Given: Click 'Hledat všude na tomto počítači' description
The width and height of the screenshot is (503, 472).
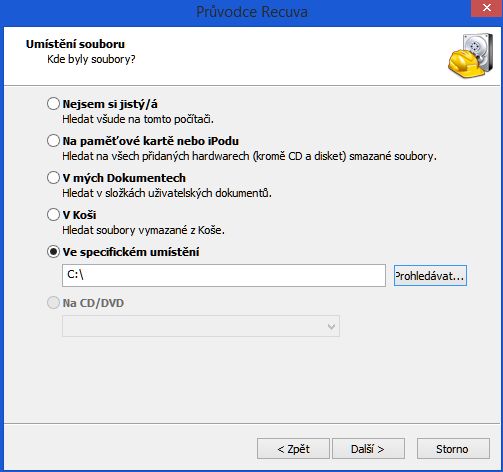Looking at the screenshot, I should (138, 119).
